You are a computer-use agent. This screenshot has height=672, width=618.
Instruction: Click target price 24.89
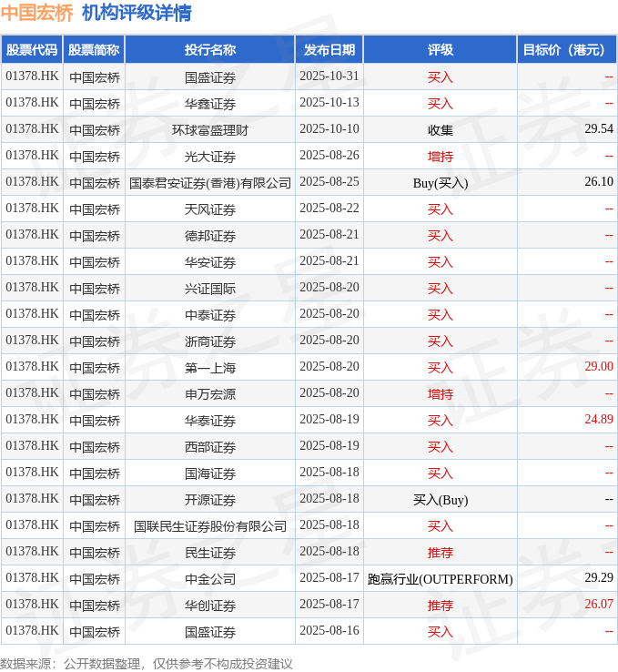(599, 419)
